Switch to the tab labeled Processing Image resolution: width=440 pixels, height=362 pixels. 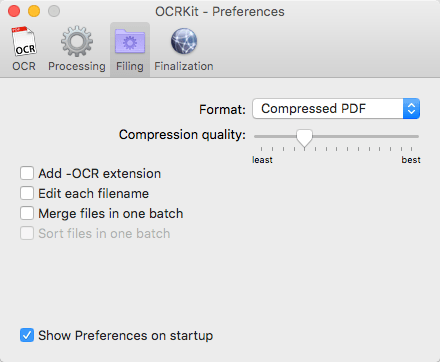[77, 66]
